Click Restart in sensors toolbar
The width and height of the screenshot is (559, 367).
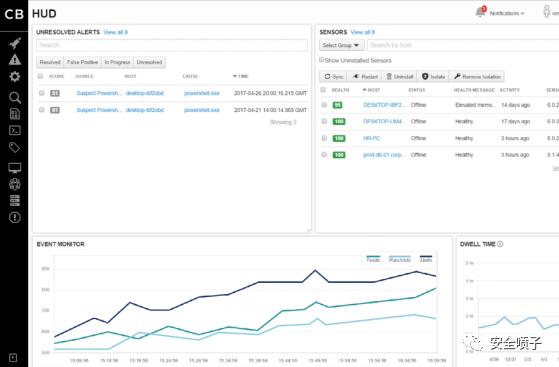pyautogui.click(x=365, y=76)
